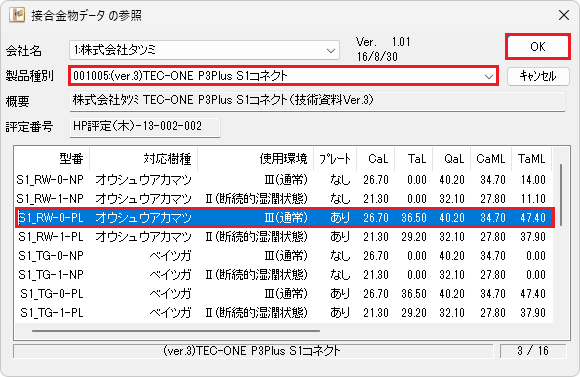Screen dimensions: 580x377
Task: Click the 評定番号 field HP評定(木)-13-002-002
Action: [145, 127]
